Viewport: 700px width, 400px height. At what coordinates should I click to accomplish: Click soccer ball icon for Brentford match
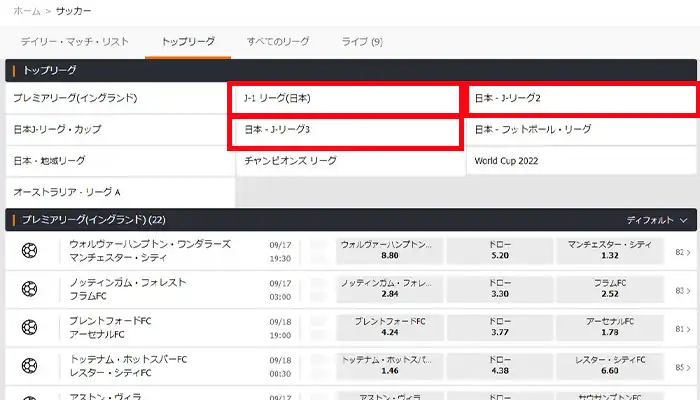29,327
